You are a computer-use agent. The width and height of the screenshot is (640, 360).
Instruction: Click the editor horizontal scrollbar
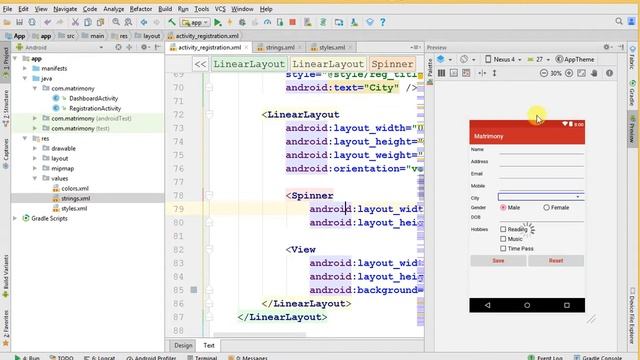point(259,335)
